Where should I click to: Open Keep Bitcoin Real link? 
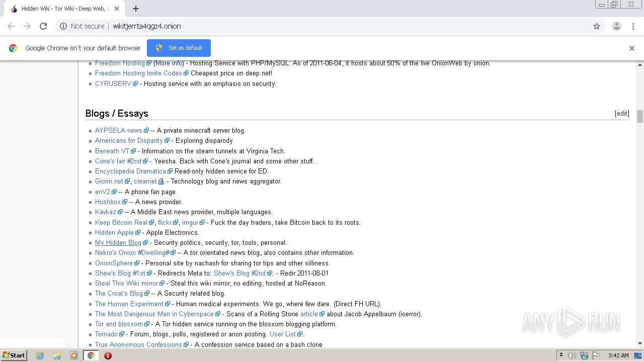point(121,223)
